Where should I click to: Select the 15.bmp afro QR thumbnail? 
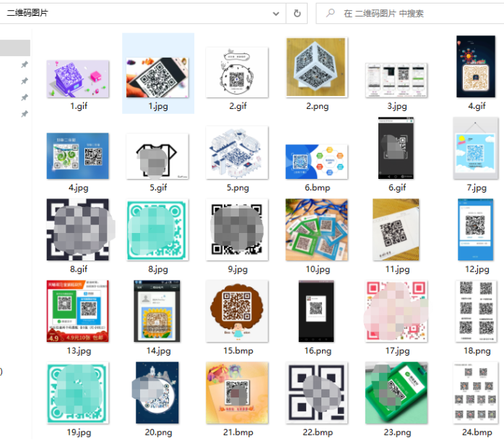pos(238,311)
